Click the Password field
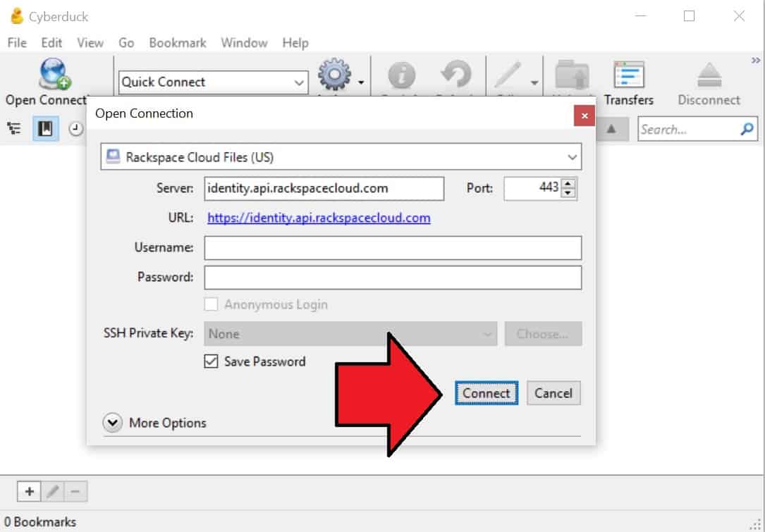 [393, 278]
